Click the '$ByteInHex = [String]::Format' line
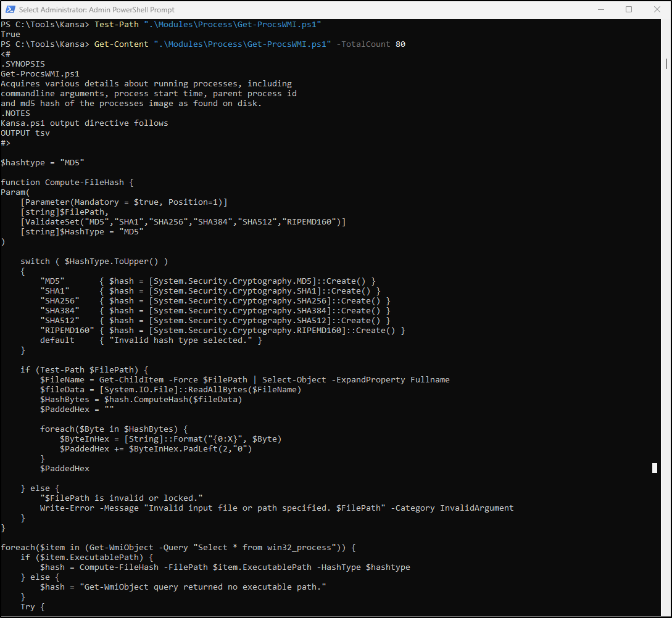The image size is (672, 618). tap(170, 439)
